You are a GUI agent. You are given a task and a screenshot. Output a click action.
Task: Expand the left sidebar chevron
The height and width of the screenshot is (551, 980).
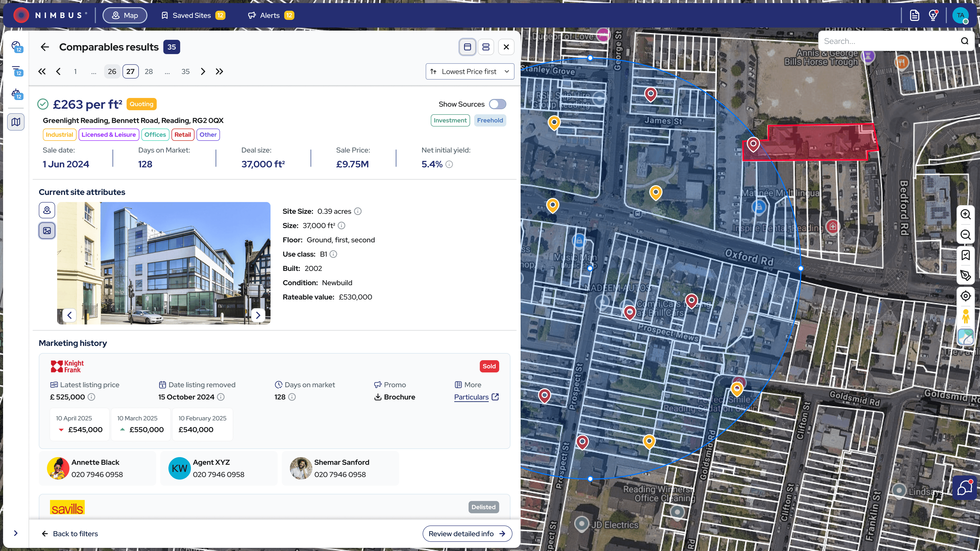tap(16, 533)
